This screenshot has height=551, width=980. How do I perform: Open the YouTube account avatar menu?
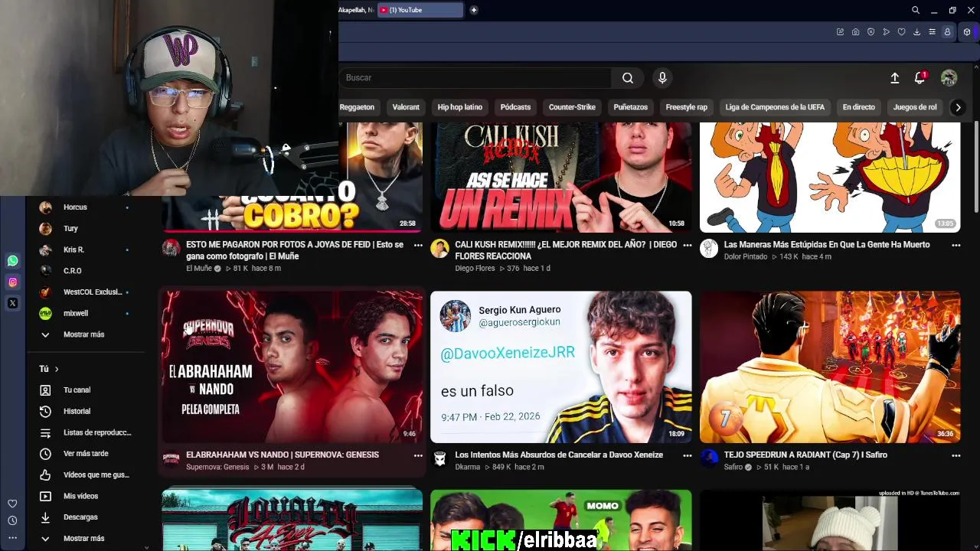click(x=949, y=77)
